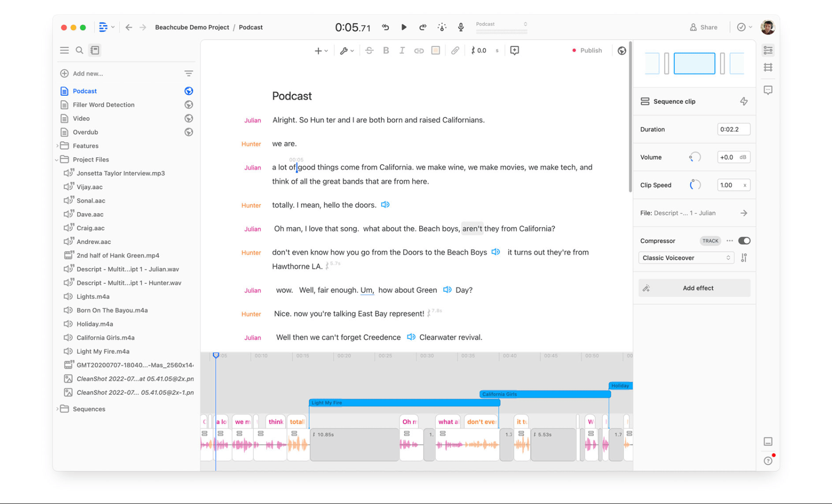Open the Beachcube Demo Project breadcrumb

(192, 27)
